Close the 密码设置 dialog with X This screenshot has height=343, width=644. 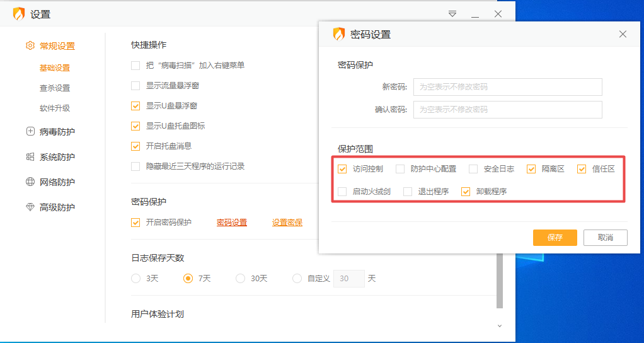click(x=623, y=35)
